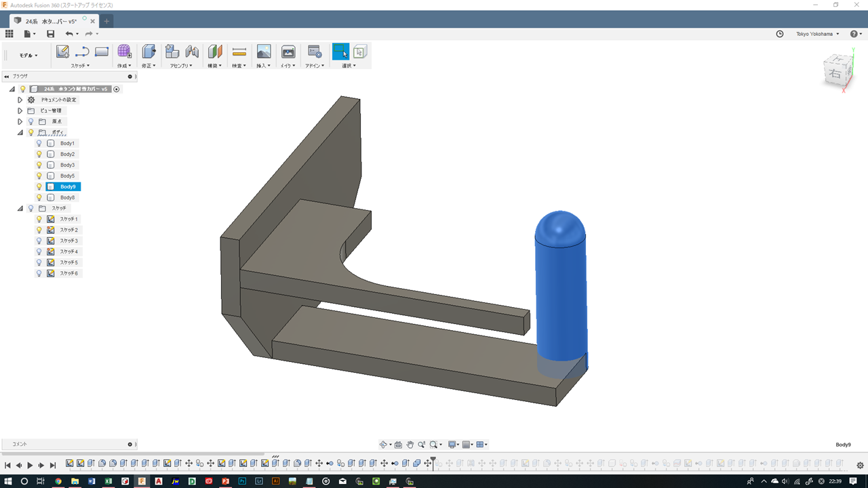Viewport: 868px width, 488px height.
Task: Expand the ビュー管理 node
Action: [x=20, y=110]
